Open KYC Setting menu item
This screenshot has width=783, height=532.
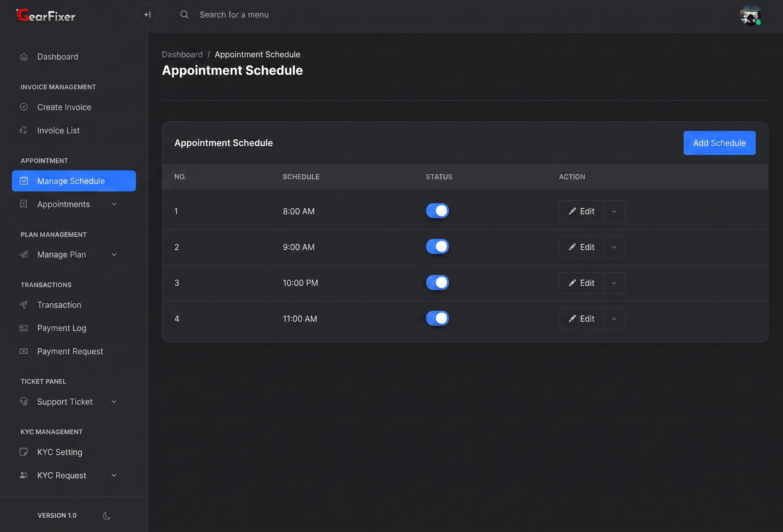click(x=74, y=452)
